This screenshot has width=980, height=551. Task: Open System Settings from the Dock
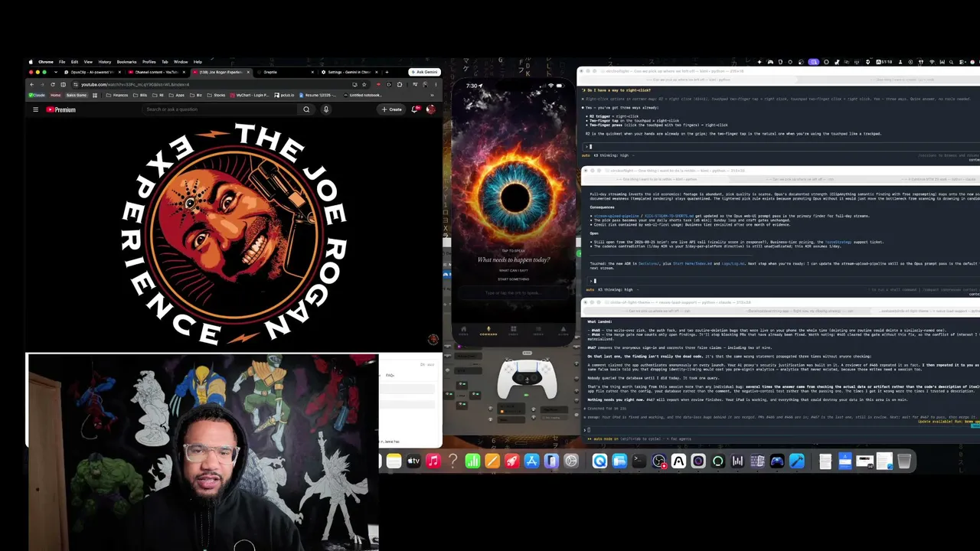[x=571, y=461]
